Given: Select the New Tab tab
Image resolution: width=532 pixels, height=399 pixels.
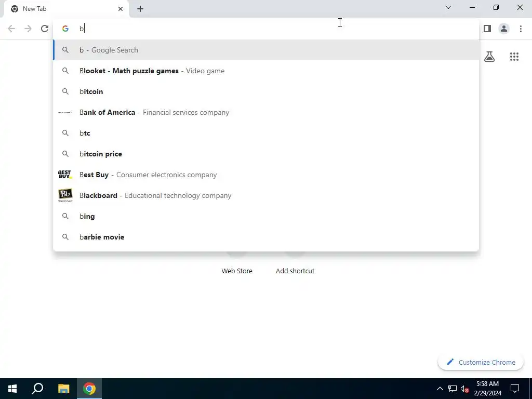Looking at the screenshot, I should click(66, 9).
